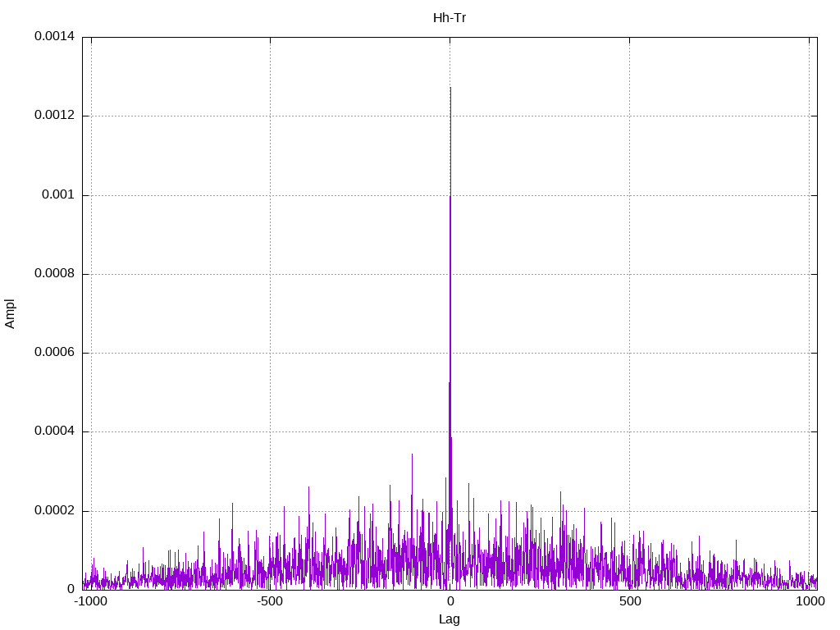
Task: Click the y-axis value 0.0008
Action: 55,273
